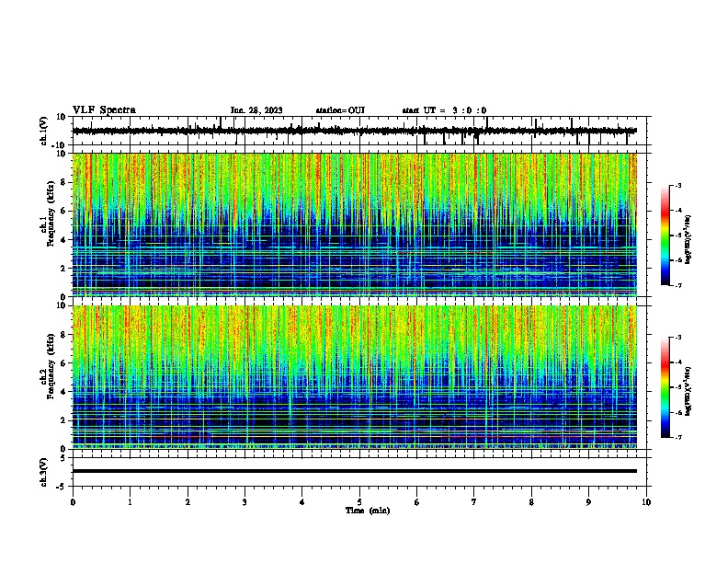Click the "-7" label on ch.1 color scale
The width and height of the screenshot is (728, 563).
coord(677,285)
